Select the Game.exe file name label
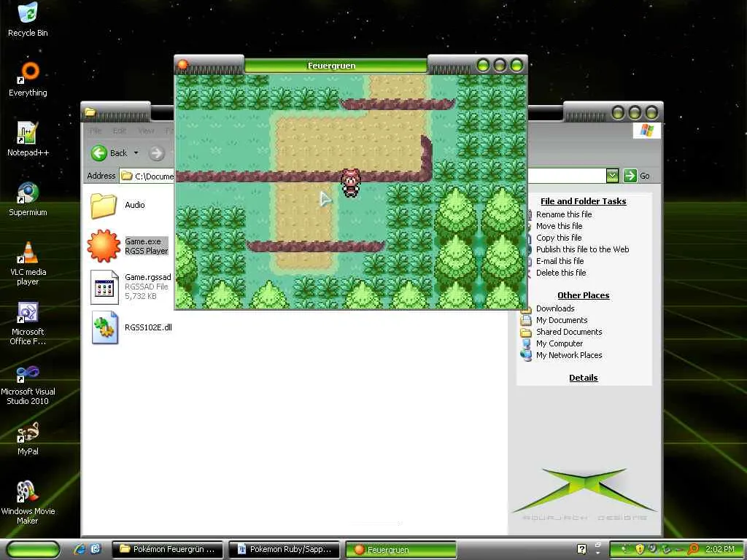Screen dimensions: 747x560 tap(143, 241)
